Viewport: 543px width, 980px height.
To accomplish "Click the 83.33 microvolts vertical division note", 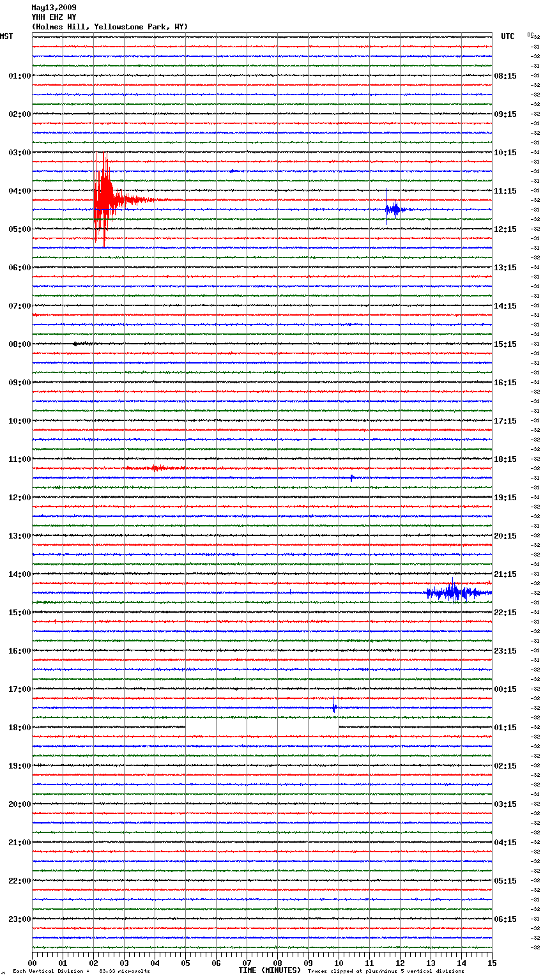I will coord(81,972).
